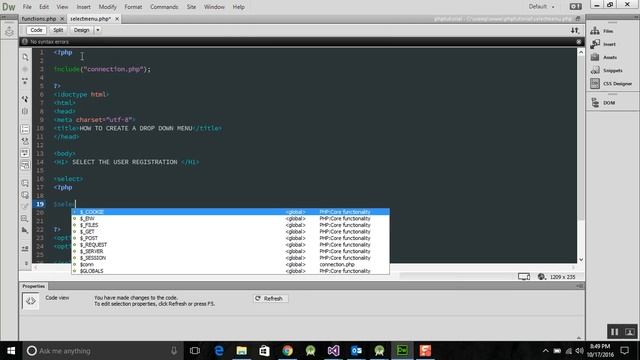This screenshot has width=640, height=360.
Task: Select $GLOBALS in the code hints
Action: 231,271
